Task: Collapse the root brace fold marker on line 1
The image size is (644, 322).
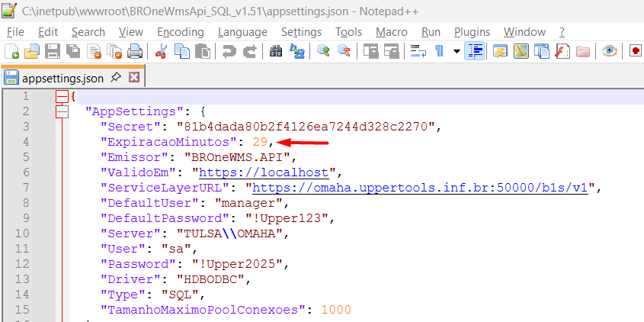Action: point(62,97)
